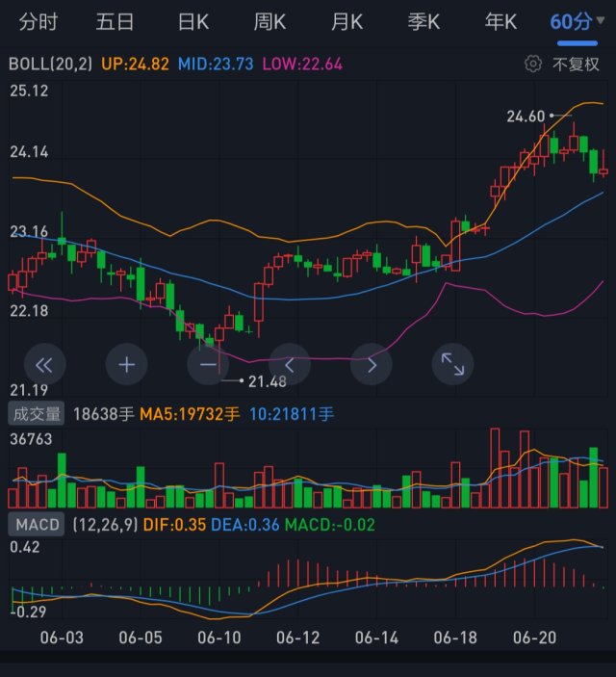The image size is (616, 677).
Task: Select 18638手 volume value
Action: coord(104,414)
